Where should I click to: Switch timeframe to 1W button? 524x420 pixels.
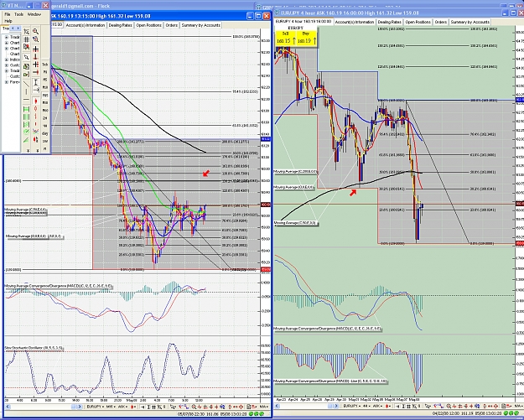[x=45, y=142]
